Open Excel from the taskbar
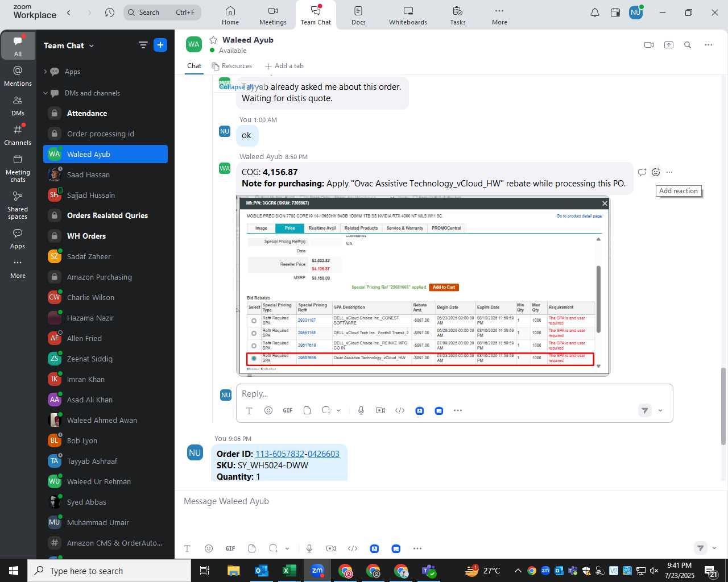 pyautogui.click(x=289, y=571)
